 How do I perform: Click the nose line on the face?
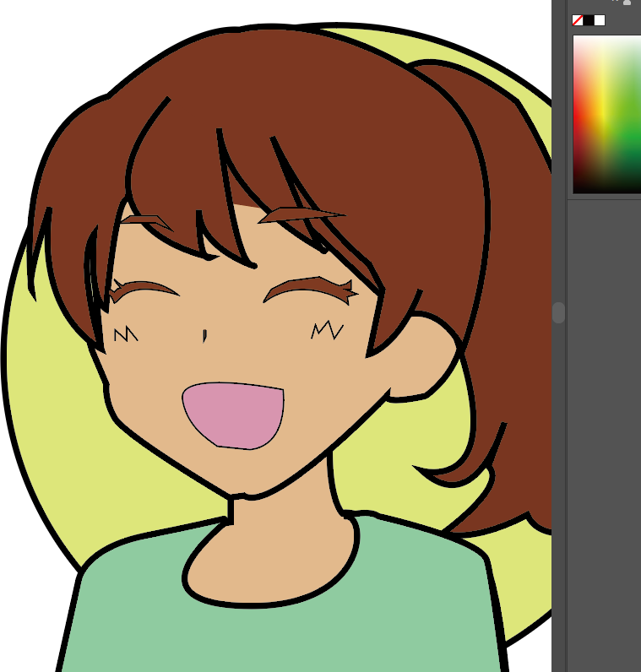204,335
